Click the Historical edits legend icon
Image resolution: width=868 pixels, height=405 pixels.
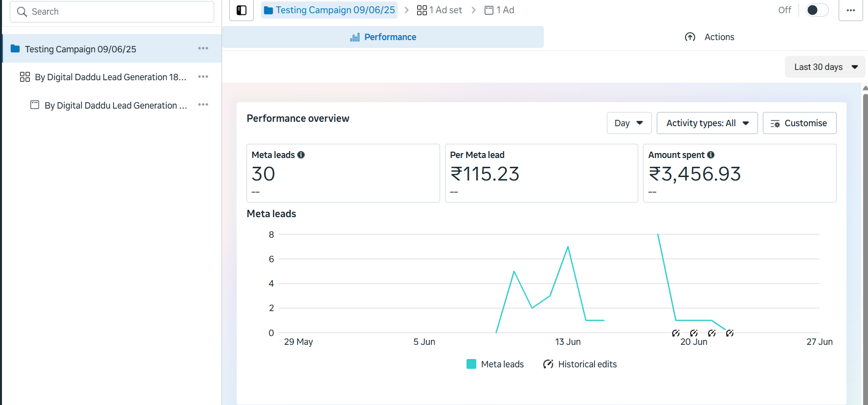click(548, 364)
